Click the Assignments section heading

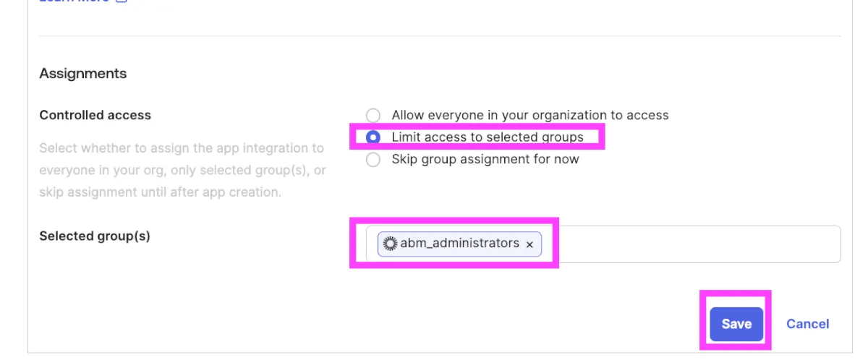click(82, 74)
